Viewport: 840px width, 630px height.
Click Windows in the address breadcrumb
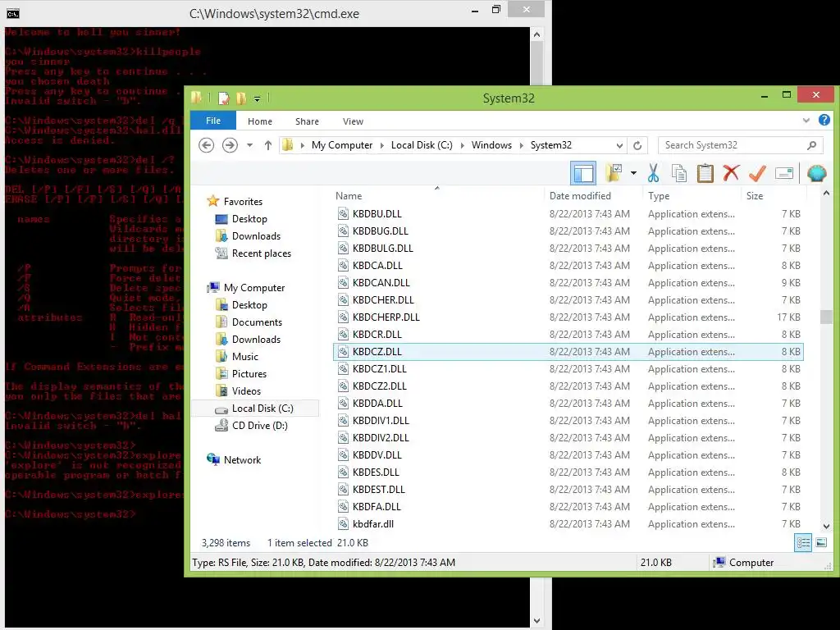click(491, 145)
